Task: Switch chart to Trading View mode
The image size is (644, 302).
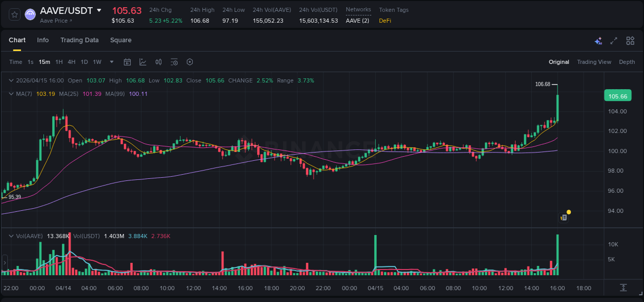Action: [x=594, y=62]
